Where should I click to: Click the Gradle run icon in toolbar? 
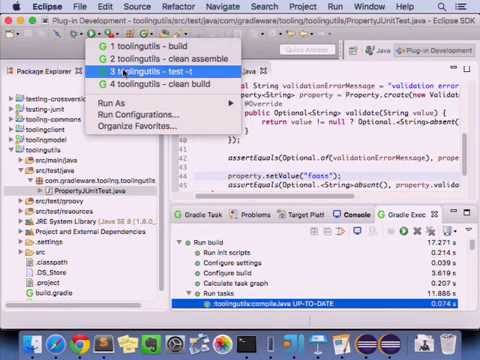click(x=144, y=34)
